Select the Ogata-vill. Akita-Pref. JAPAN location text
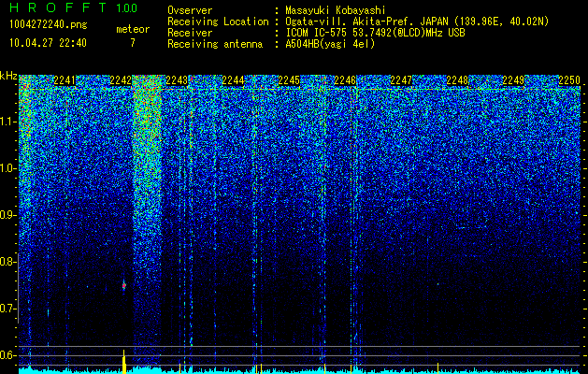The width and height of the screenshot is (588, 374). [x=419, y=22]
